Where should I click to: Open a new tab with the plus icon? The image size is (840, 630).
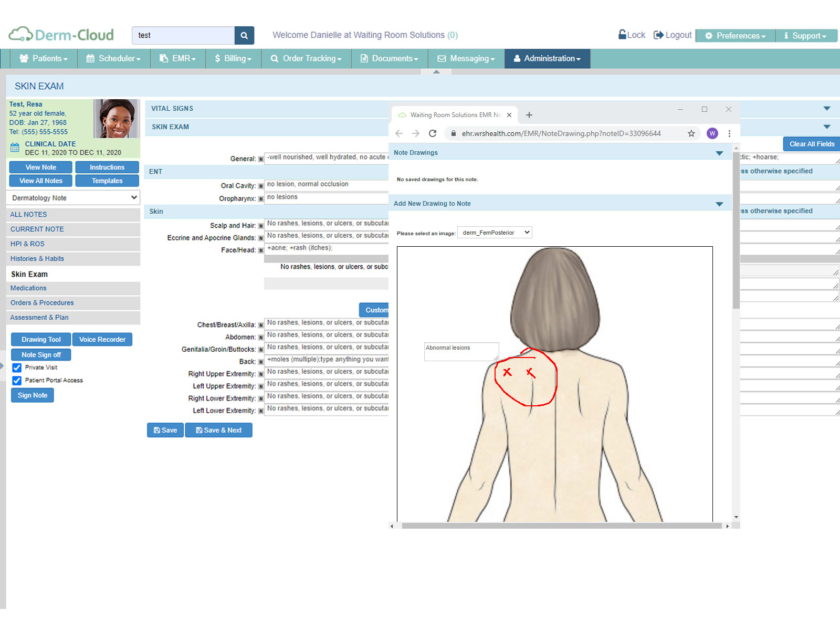point(529,115)
